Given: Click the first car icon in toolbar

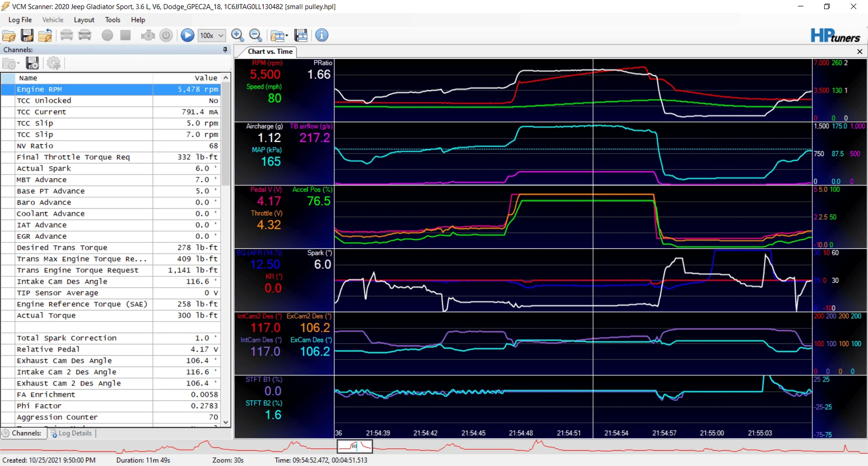Looking at the screenshot, I should [x=67, y=35].
